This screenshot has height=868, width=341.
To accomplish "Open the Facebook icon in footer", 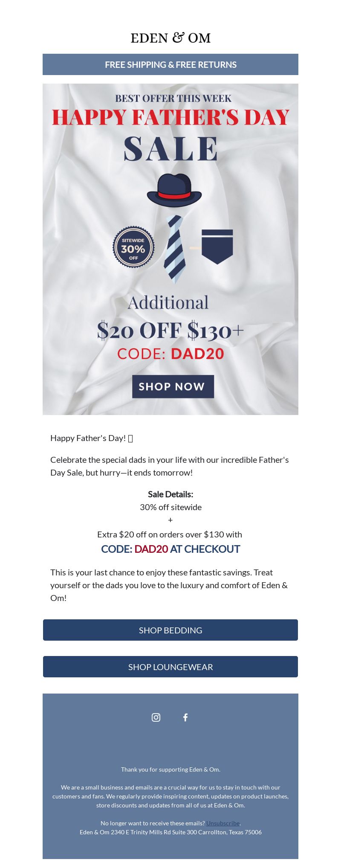I will [185, 717].
